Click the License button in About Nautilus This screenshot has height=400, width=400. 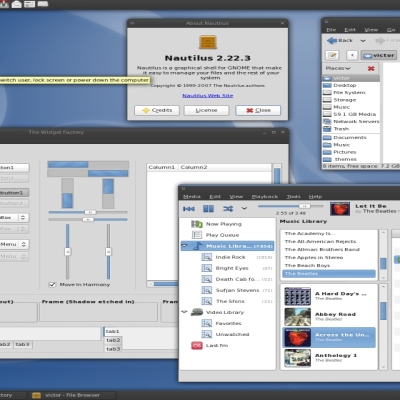206,110
